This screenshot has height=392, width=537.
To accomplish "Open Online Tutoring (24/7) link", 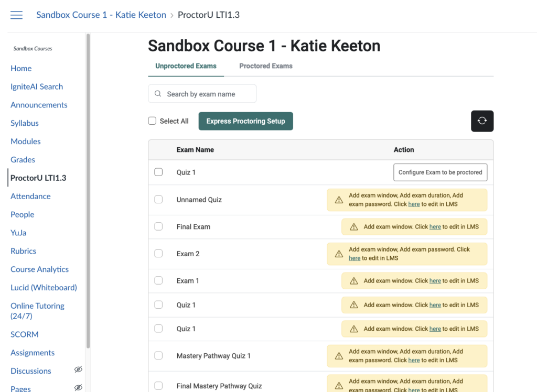I will pos(37,311).
